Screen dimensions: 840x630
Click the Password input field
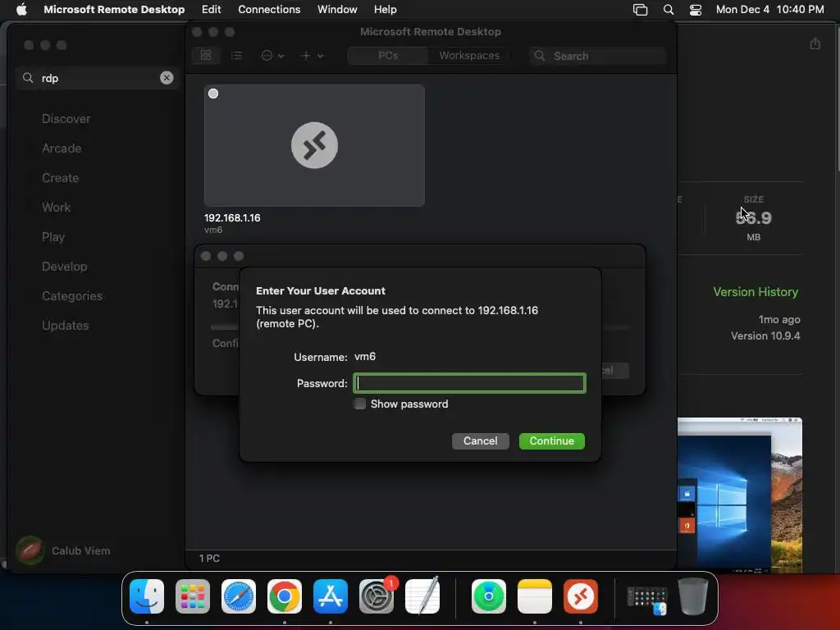click(469, 383)
